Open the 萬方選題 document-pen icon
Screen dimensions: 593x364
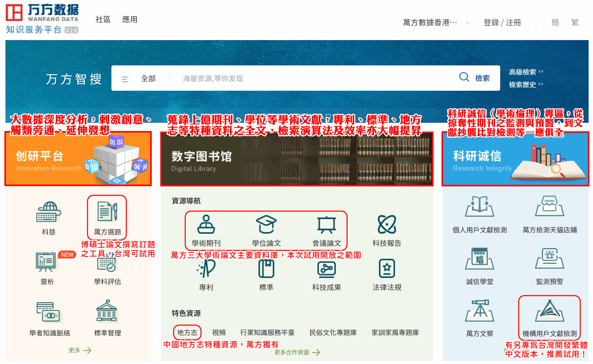(x=107, y=212)
